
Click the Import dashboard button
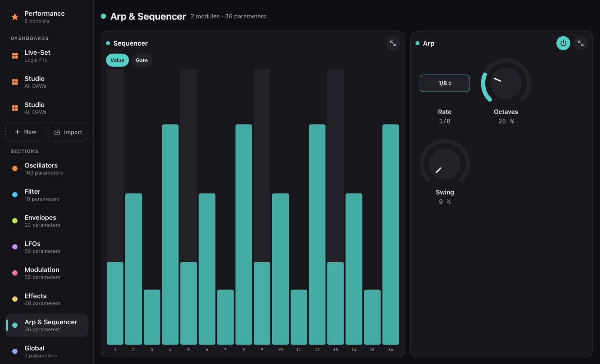pos(68,132)
